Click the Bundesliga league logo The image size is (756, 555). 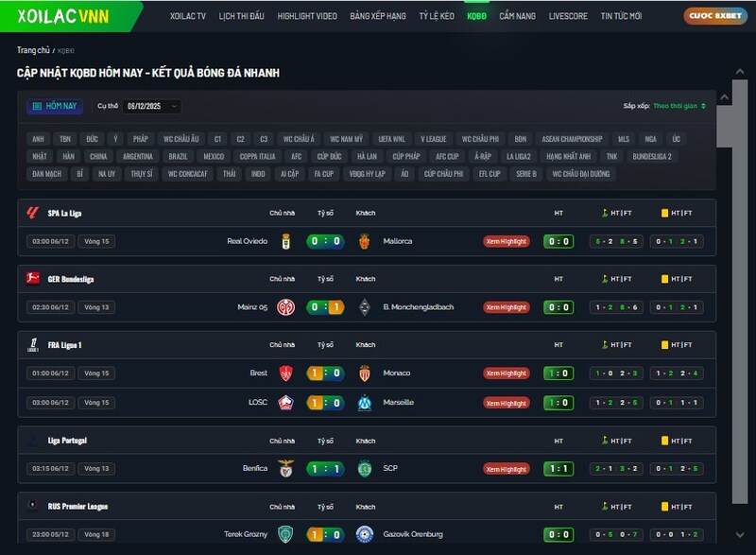32,279
